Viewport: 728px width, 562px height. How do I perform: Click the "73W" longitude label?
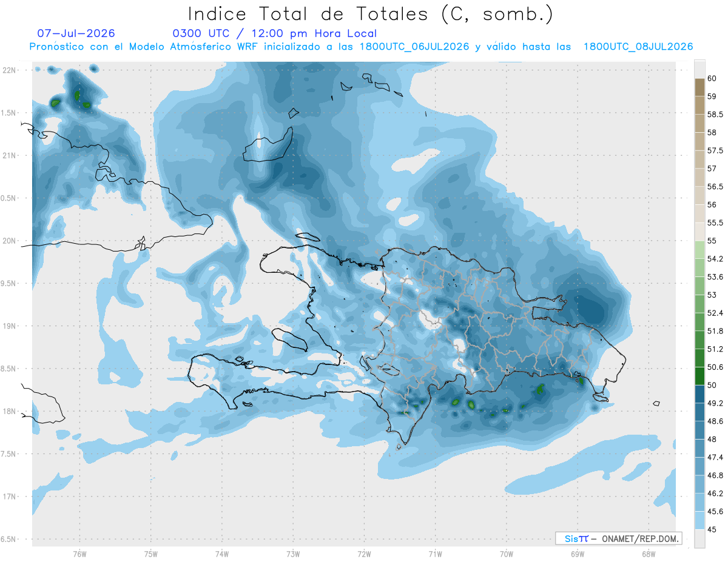coord(293,554)
